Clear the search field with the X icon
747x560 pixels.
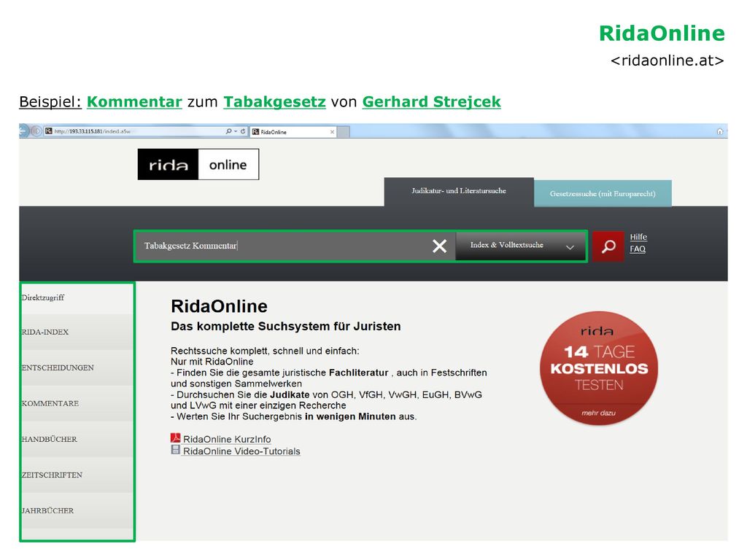point(439,246)
